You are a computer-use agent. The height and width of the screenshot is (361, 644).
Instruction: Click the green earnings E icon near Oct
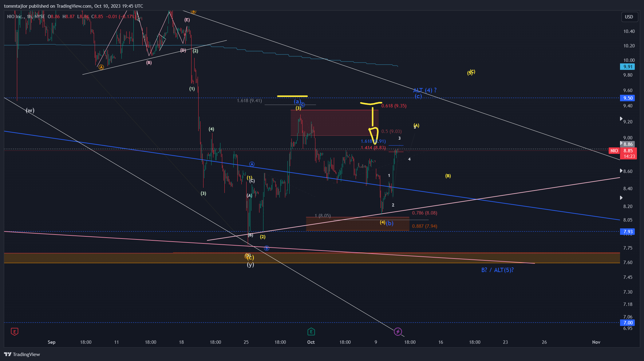pyautogui.click(x=311, y=331)
